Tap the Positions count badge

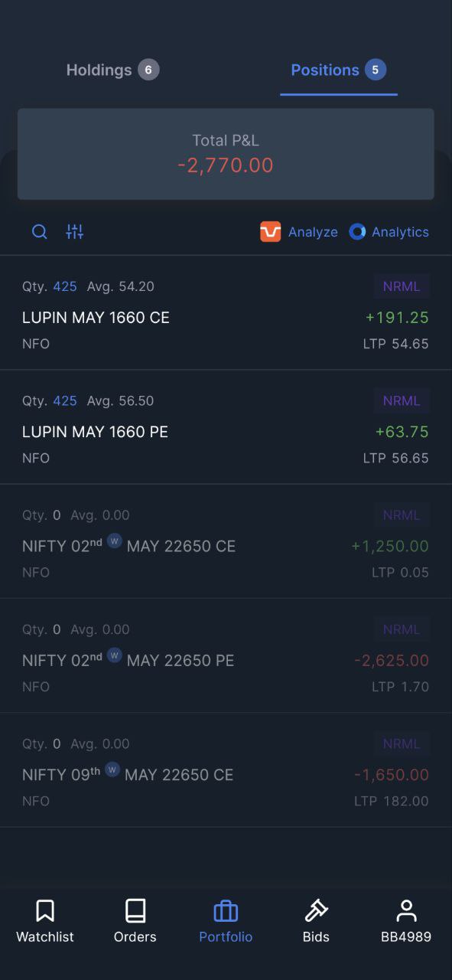(x=375, y=70)
